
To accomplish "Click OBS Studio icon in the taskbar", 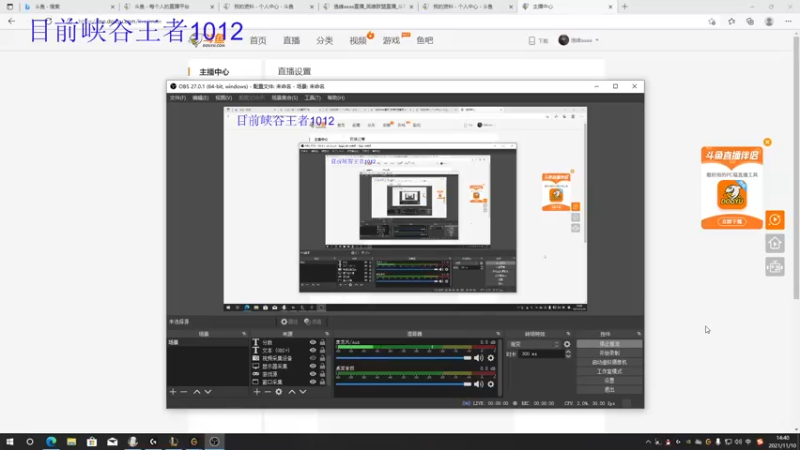I will tap(214, 441).
